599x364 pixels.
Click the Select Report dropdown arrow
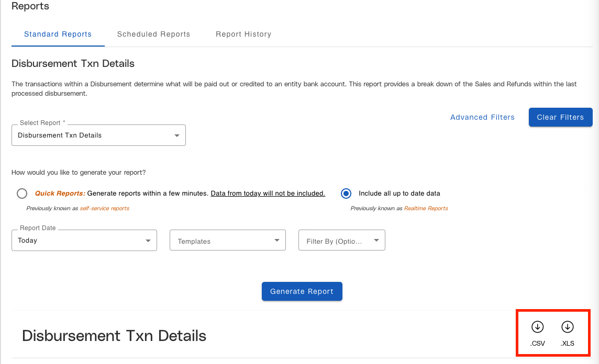tap(177, 135)
